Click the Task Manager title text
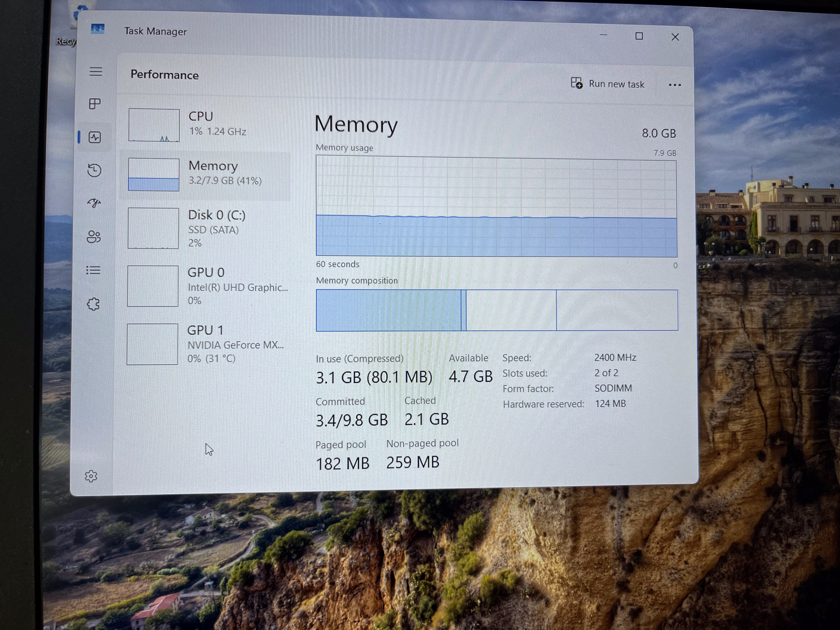This screenshot has height=630, width=840. tap(156, 31)
